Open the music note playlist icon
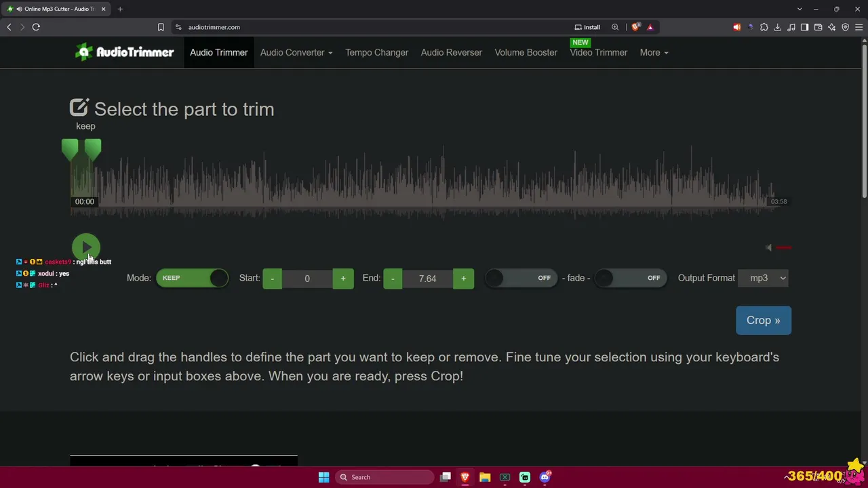 coord(791,27)
